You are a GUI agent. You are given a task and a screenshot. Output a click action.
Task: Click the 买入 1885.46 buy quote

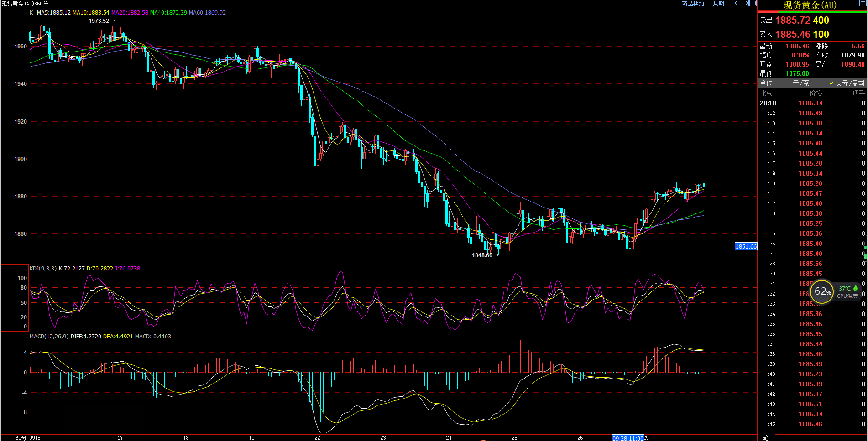(x=794, y=35)
